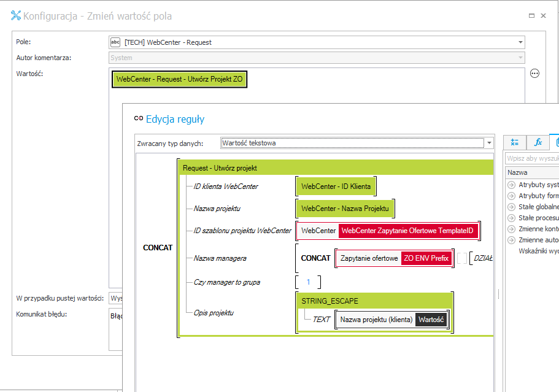Click the Opis projektu parameter label
Viewport: 559px width, 392px height.
[213, 313]
